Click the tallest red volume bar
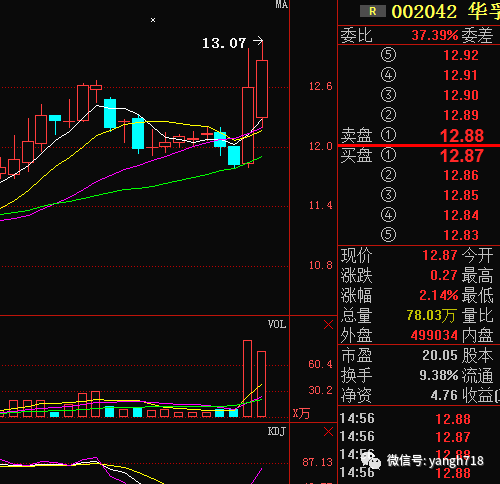 [x=247, y=378]
